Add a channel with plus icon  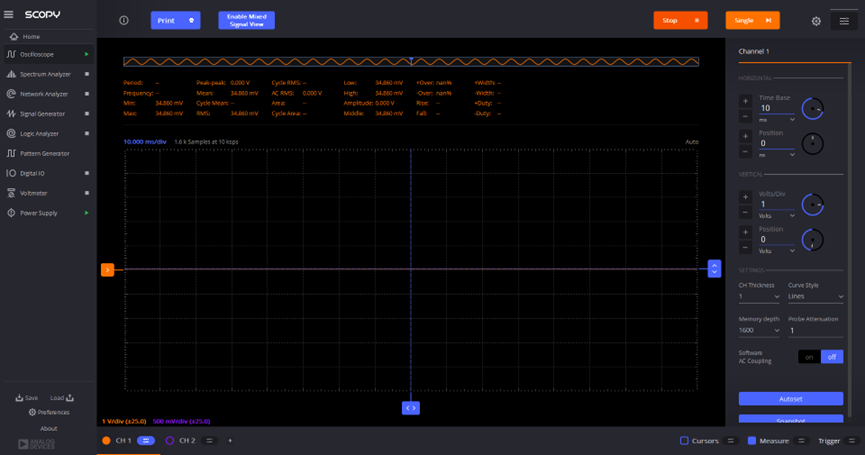230,441
